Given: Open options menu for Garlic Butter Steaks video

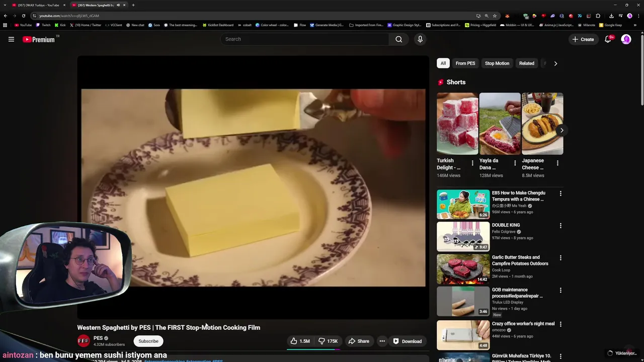Looking at the screenshot, I should point(560,257).
